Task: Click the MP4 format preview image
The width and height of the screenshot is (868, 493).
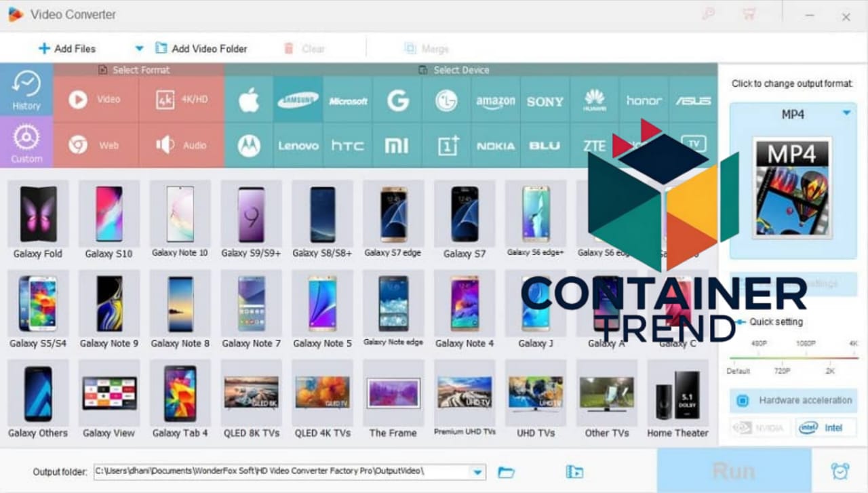Action: point(791,189)
